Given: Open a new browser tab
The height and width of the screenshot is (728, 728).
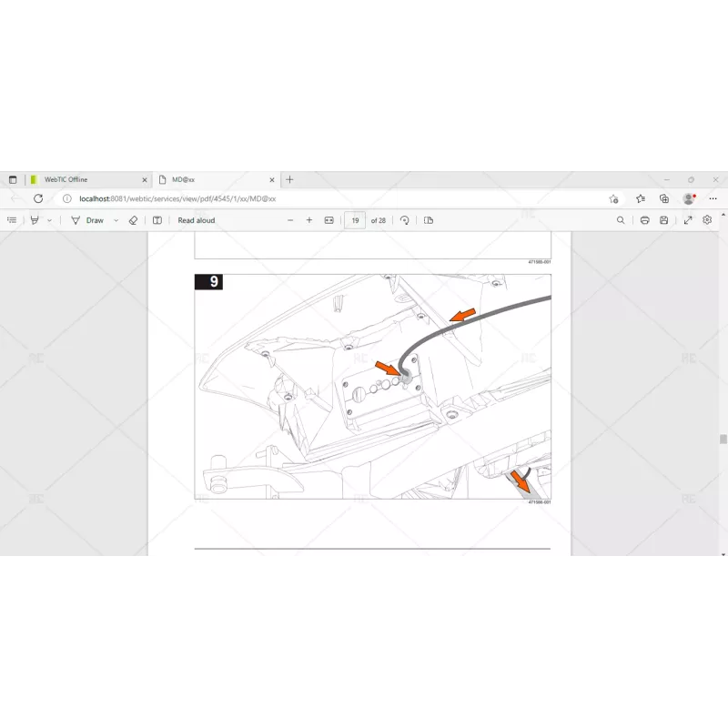Looking at the screenshot, I should point(290,179).
